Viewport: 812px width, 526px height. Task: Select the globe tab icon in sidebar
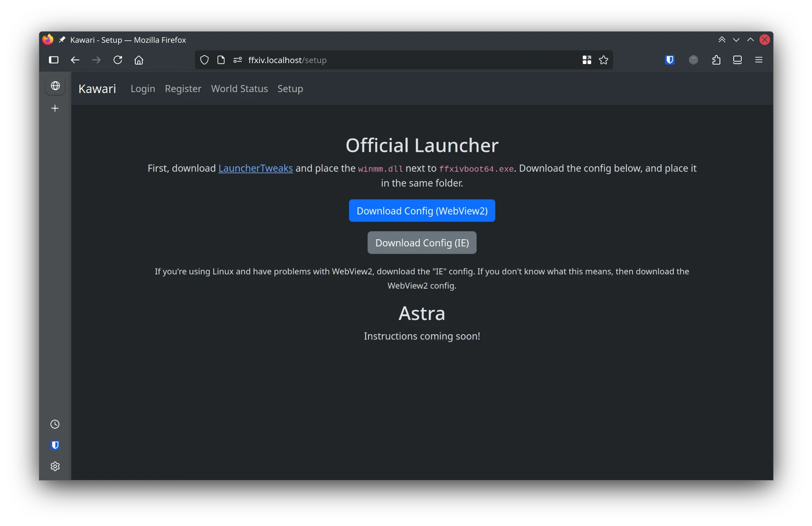pos(55,85)
